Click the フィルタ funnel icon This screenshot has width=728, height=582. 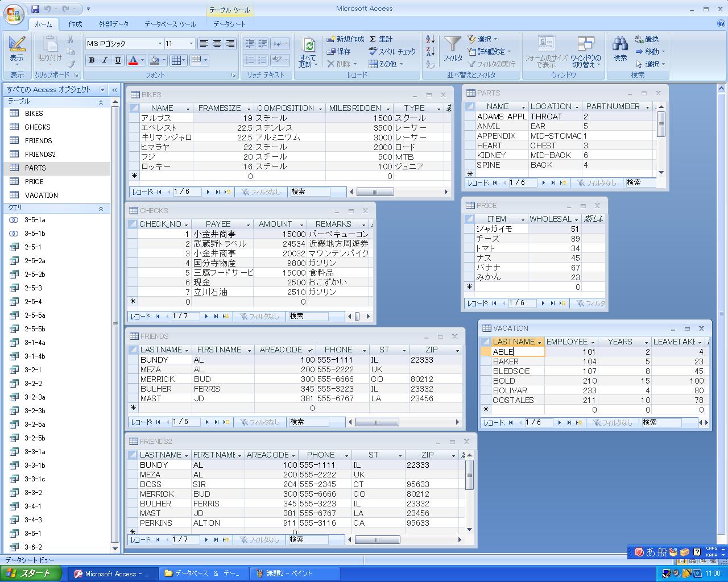[453, 44]
